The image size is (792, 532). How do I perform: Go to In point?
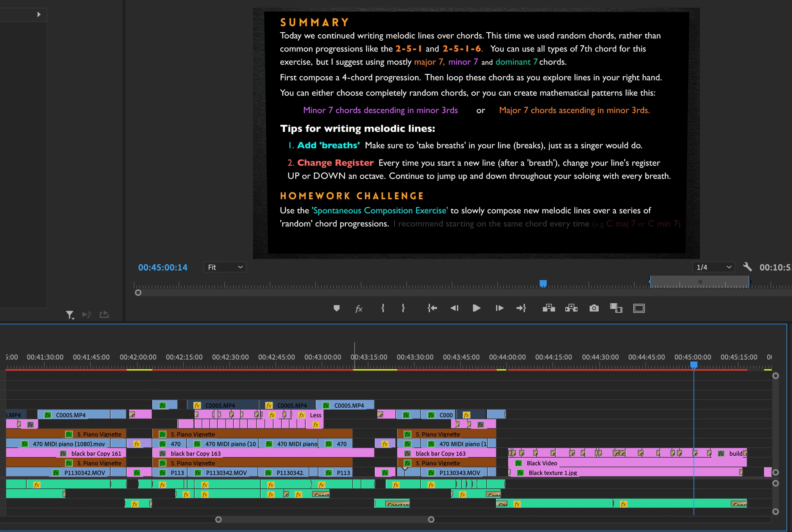click(432, 308)
